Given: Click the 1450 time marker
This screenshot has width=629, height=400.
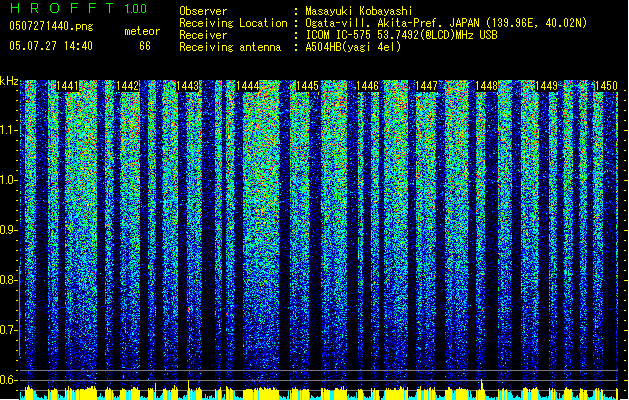Looking at the screenshot, I should [x=606, y=86].
